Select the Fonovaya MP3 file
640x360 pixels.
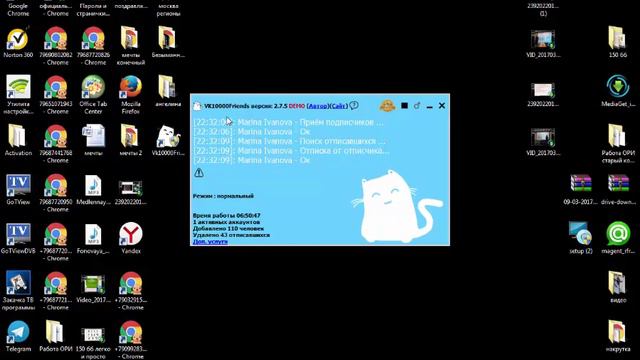point(93,238)
